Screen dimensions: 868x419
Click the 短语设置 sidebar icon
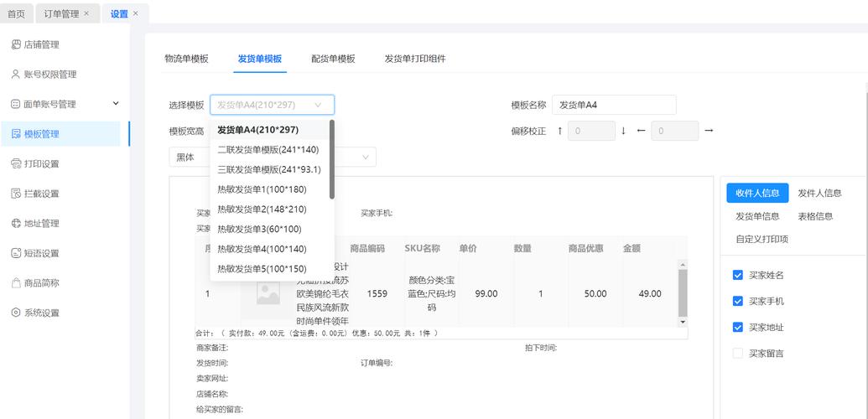[16, 253]
